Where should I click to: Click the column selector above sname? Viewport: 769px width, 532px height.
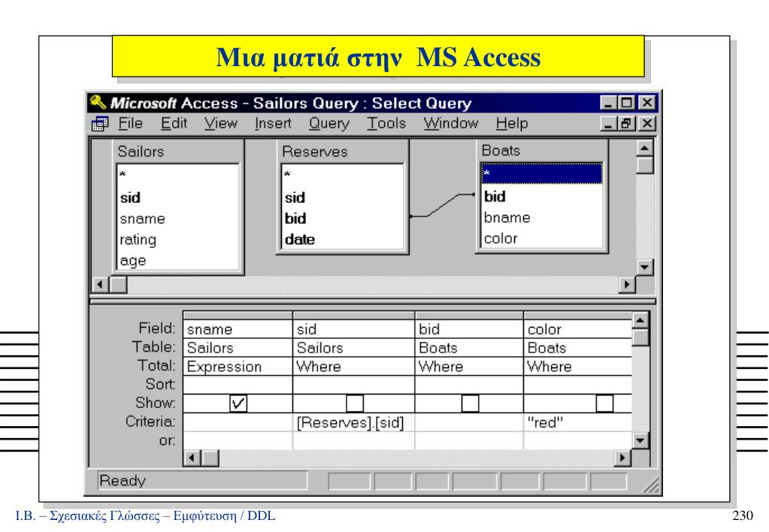[x=238, y=316]
